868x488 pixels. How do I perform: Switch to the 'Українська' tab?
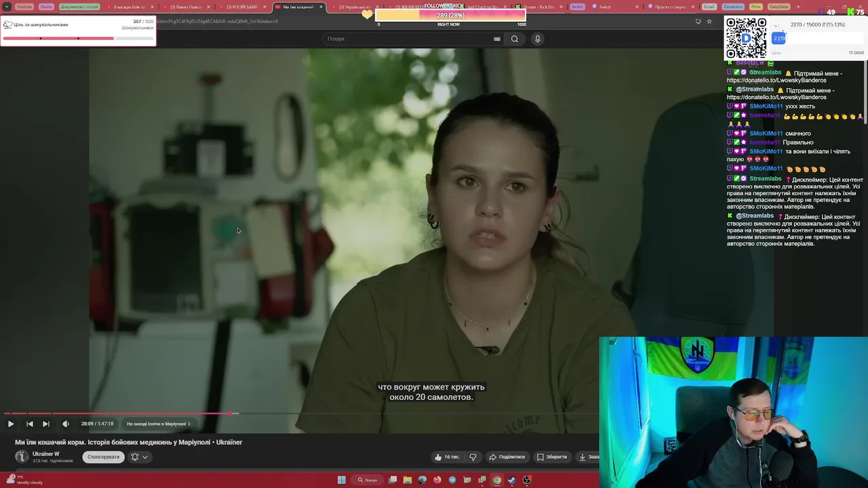pyautogui.click(x=353, y=7)
